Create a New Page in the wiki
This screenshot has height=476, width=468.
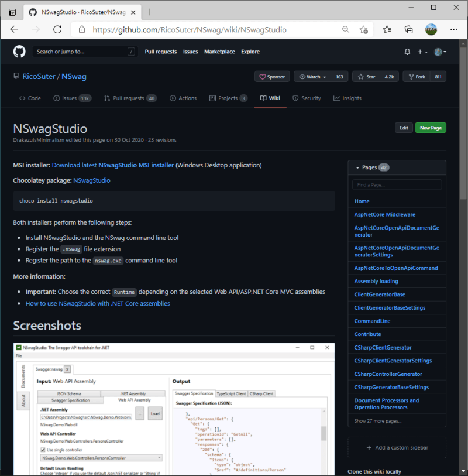pyautogui.click(x=431, y=128)
